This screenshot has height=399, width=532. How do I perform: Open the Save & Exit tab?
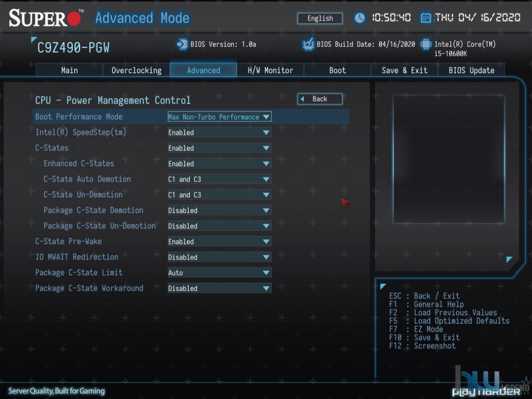click(x=405, y=70)
